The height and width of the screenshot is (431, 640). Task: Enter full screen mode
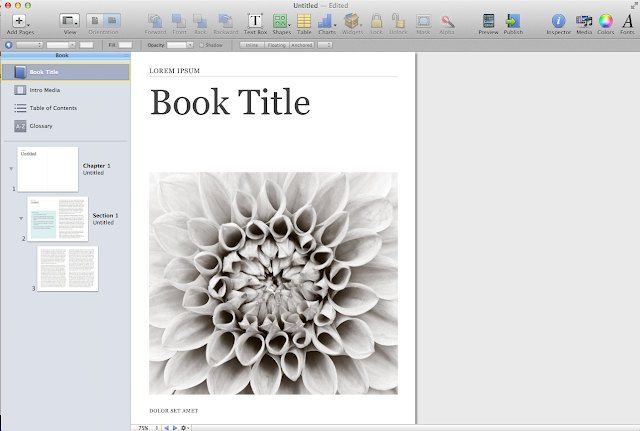(x=634, y=5)
